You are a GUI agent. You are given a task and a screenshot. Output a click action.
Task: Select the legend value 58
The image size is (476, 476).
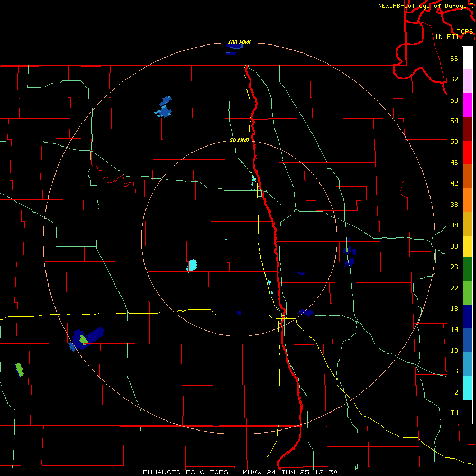454,100
